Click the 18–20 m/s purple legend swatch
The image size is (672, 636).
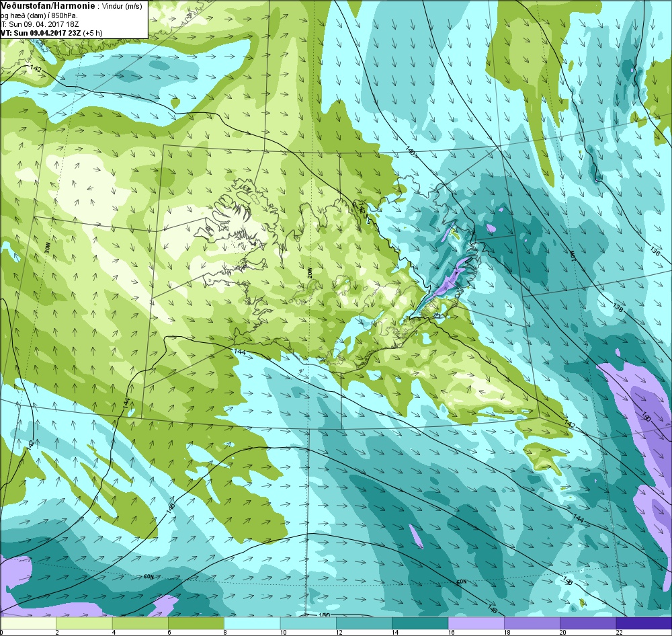pyautogui.click(x=532, y=623)
